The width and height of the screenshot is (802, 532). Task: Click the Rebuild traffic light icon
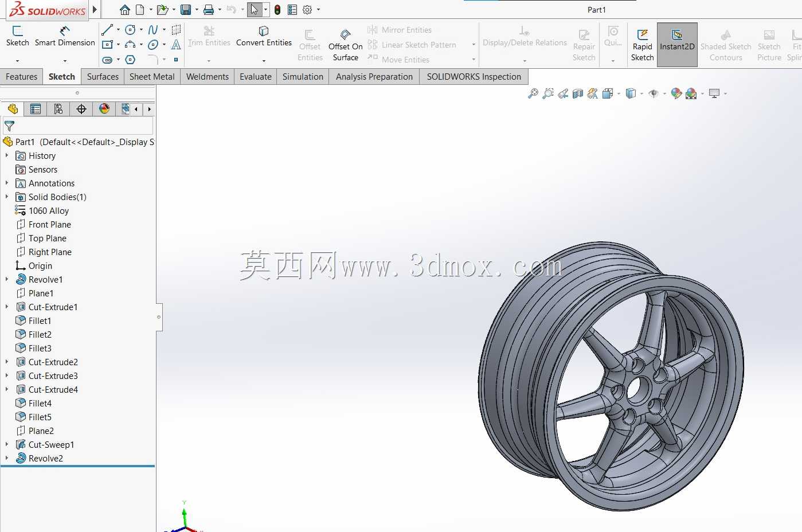point(277,10)
